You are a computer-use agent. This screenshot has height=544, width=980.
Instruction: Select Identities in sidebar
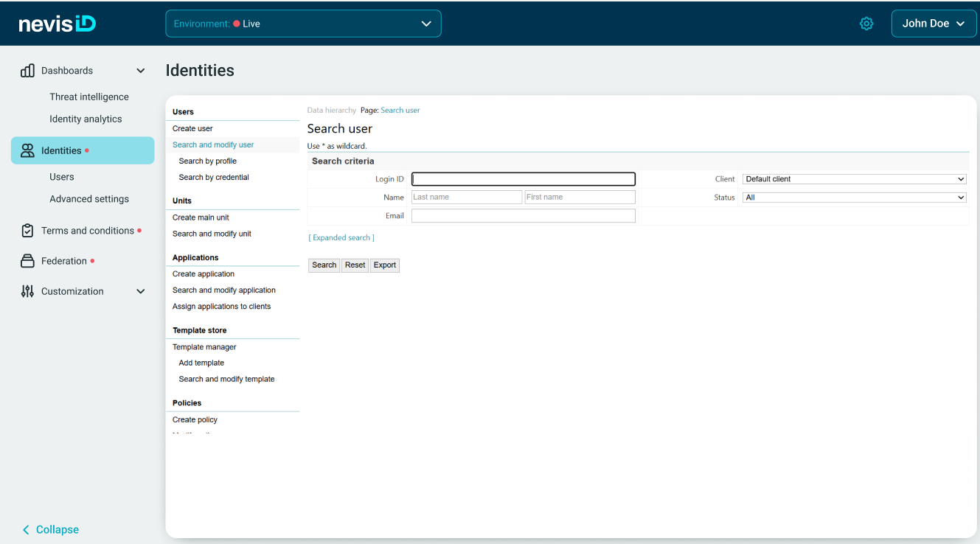point(83,150)
